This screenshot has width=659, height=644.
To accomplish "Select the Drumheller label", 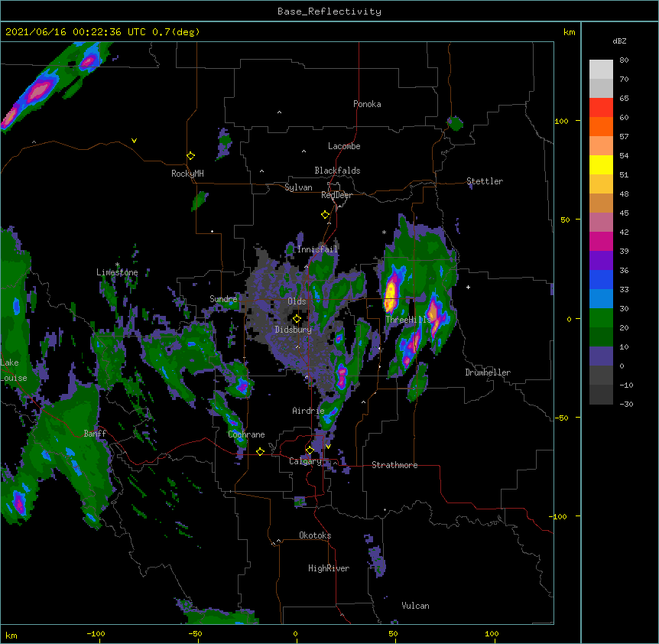I will [x=488, y=372].
